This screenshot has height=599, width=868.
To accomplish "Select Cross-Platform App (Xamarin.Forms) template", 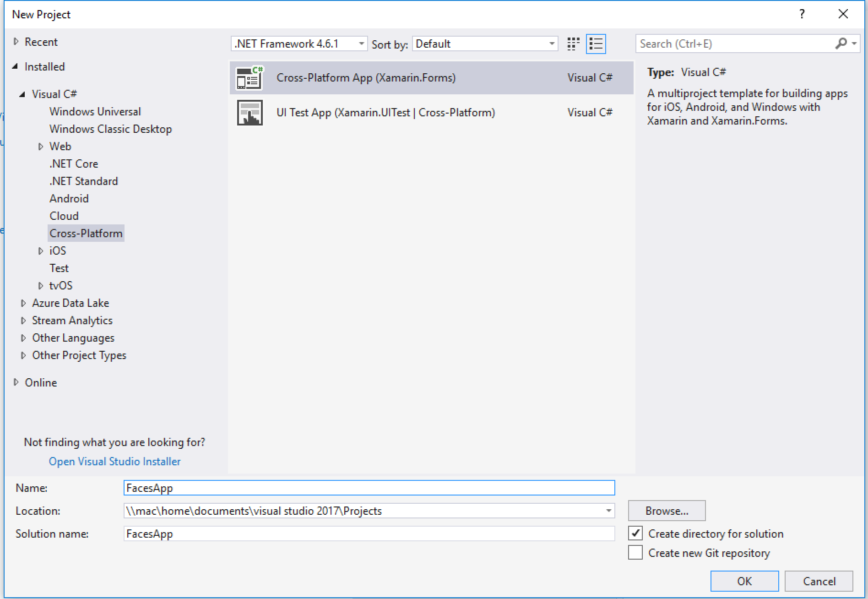I will (x=431, y=78).
